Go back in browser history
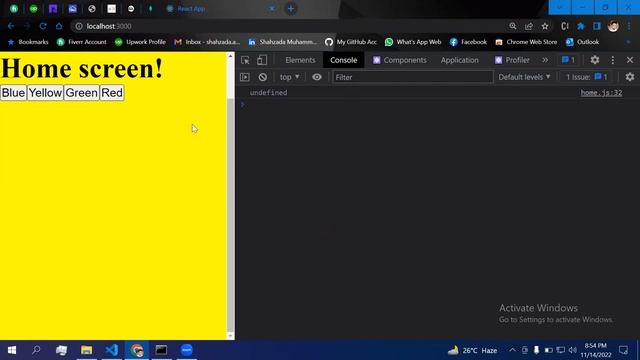The height and width of the screenshot is (360, 640). 11,26
